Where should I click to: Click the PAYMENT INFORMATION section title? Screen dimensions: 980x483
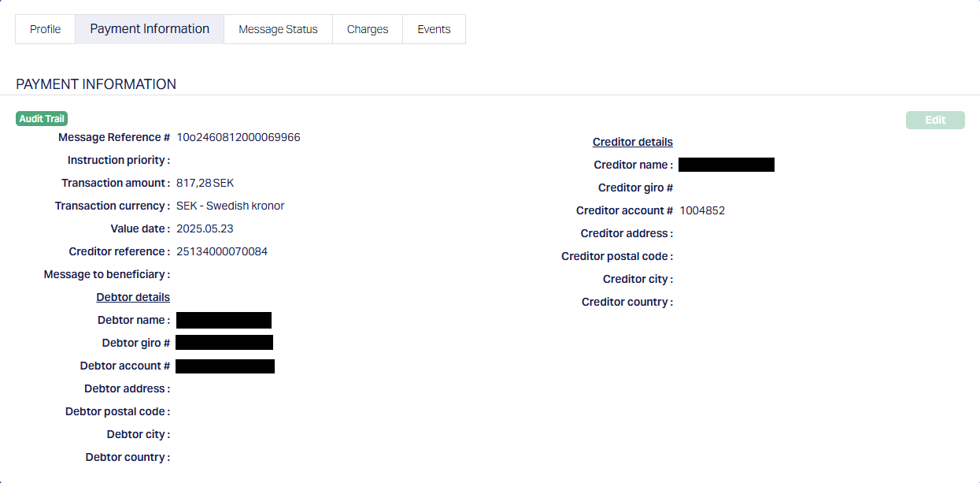pyautogui.click(x=96, y=84)
